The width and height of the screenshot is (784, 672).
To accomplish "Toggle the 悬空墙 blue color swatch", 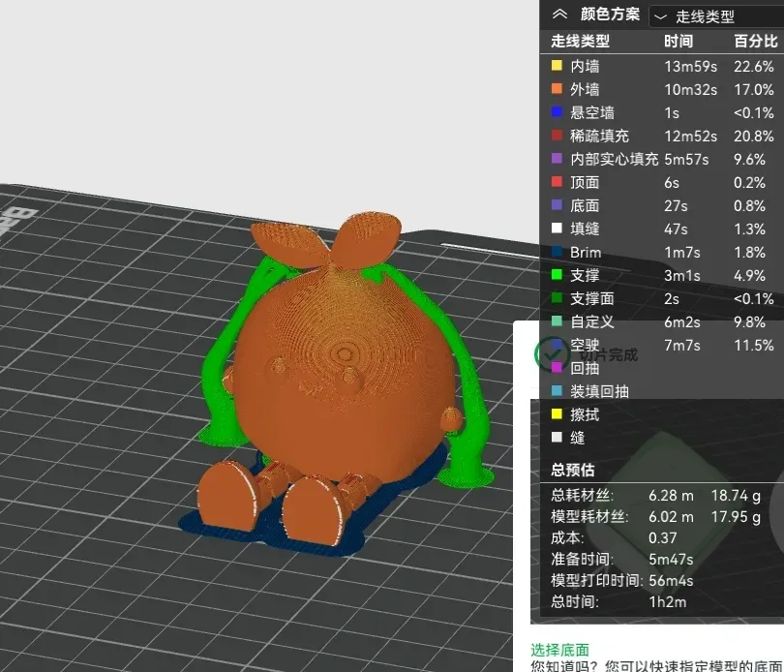I will tap(557, 112).
